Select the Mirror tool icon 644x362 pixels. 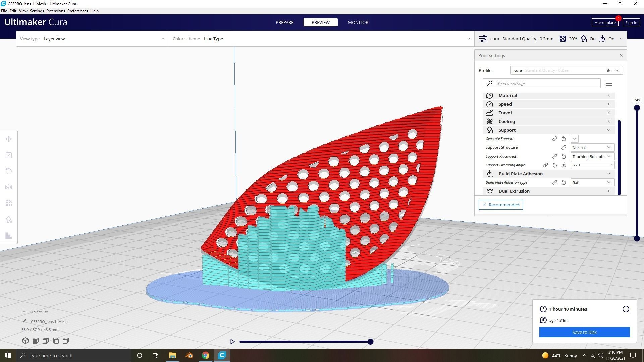[x=9, y=187]
